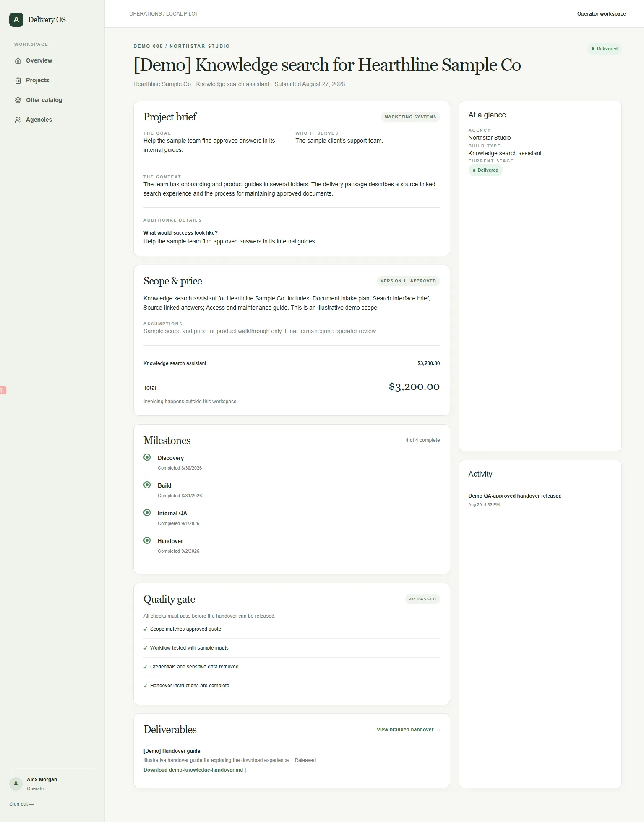This screenshot has width=644, height=822.
Task: Click the Delivered status badge in the header
Action: click(x=604, y=49)
